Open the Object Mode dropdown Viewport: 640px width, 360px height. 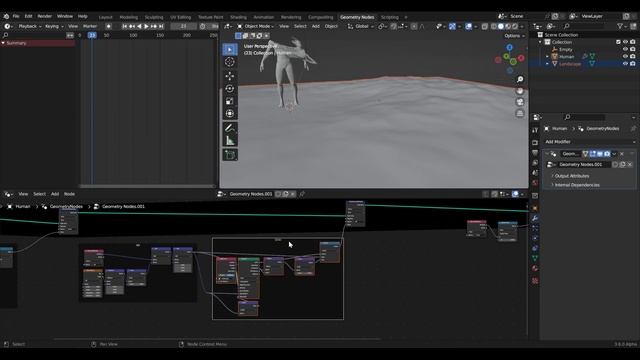point(255,26)
